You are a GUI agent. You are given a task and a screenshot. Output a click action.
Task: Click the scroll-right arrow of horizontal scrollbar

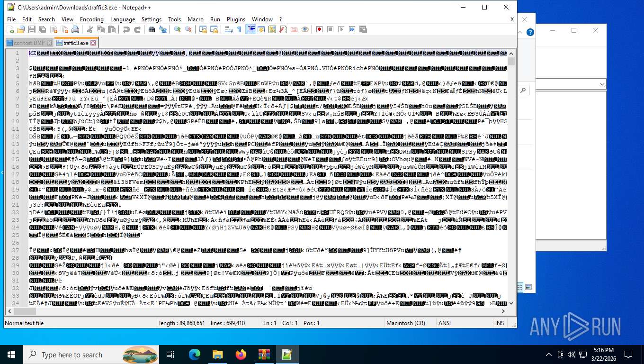pyautogui.click(x=503, y=311)
